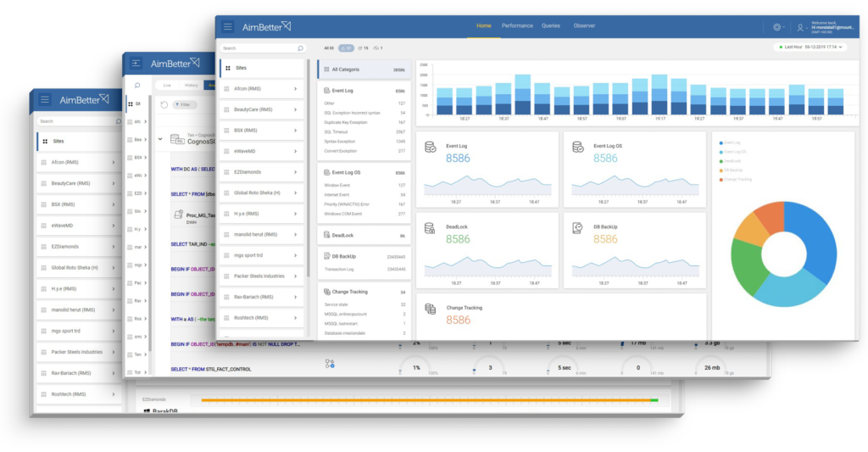Viewport: 868px width, 452px height.
Task: Click 'Duplicate Key Exception' row
Action: tap(364, 122)
